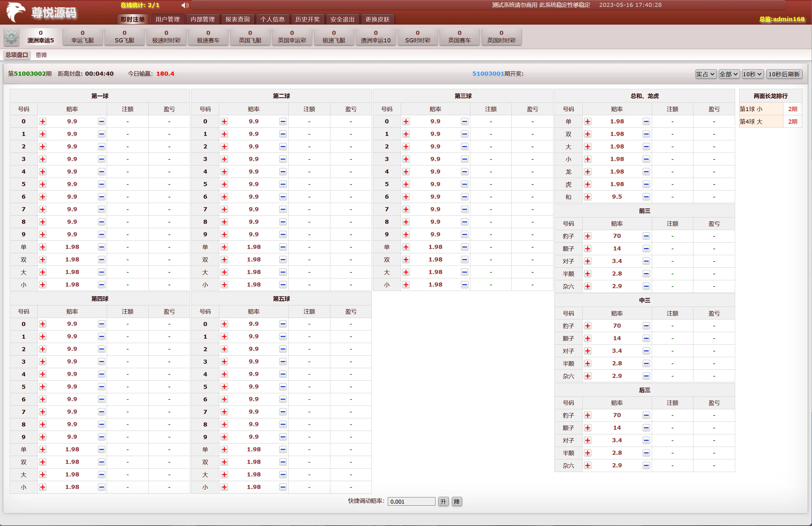
Task: Raise odds for 杂六 in 后三
Action: click(x=587, y=465)
